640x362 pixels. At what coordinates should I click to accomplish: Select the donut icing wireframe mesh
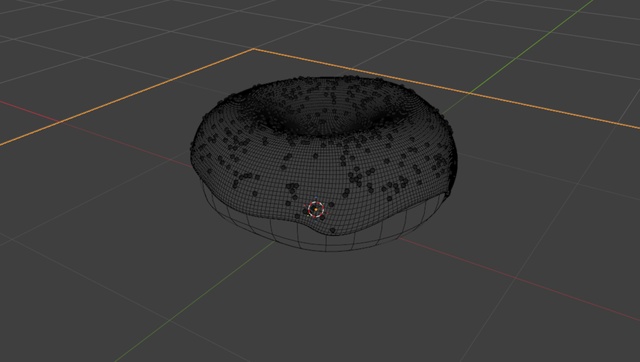[x=324, y=155]
